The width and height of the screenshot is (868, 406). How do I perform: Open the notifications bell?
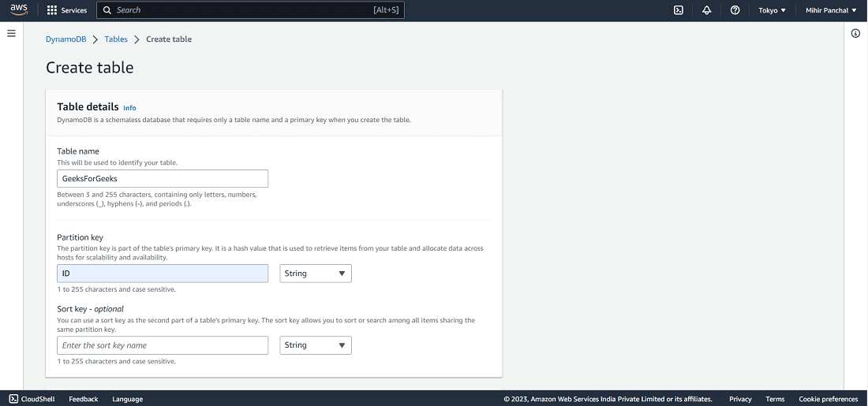coord(706,10)
